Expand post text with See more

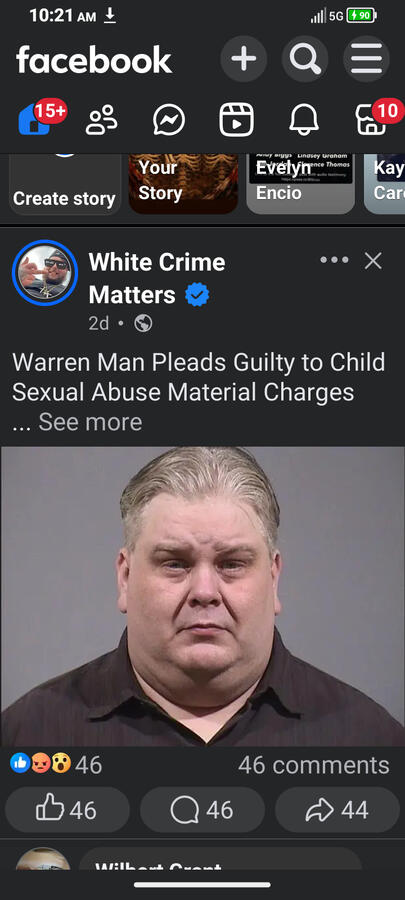pos(90,422)
